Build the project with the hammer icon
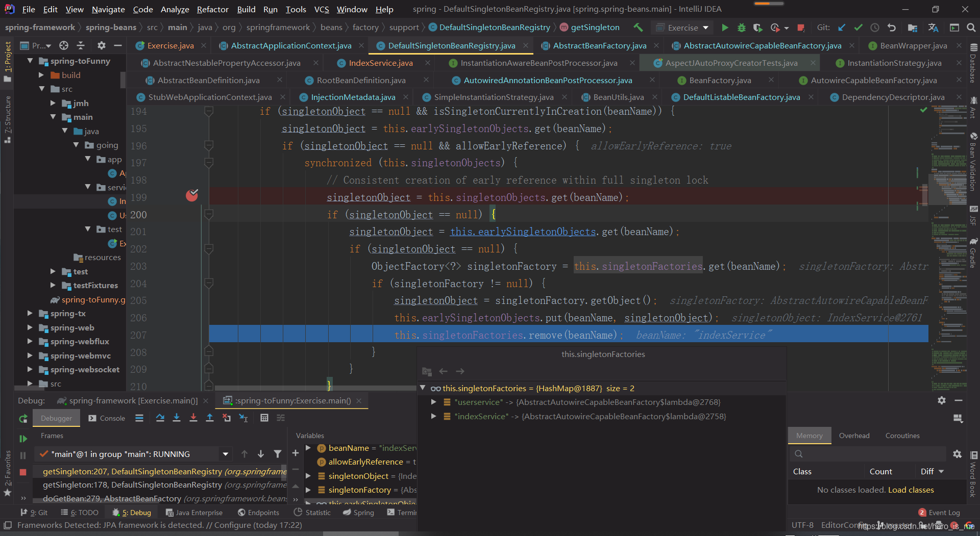This screenshot has height=536, width=980. [638, 28]
